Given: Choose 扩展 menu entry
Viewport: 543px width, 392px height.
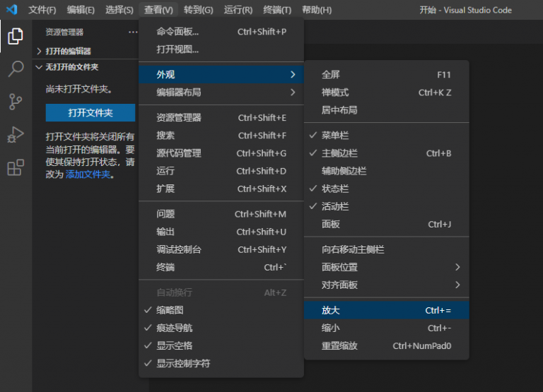Looking at the screenshot, I should pyautogui.click(x=221, y=189).
